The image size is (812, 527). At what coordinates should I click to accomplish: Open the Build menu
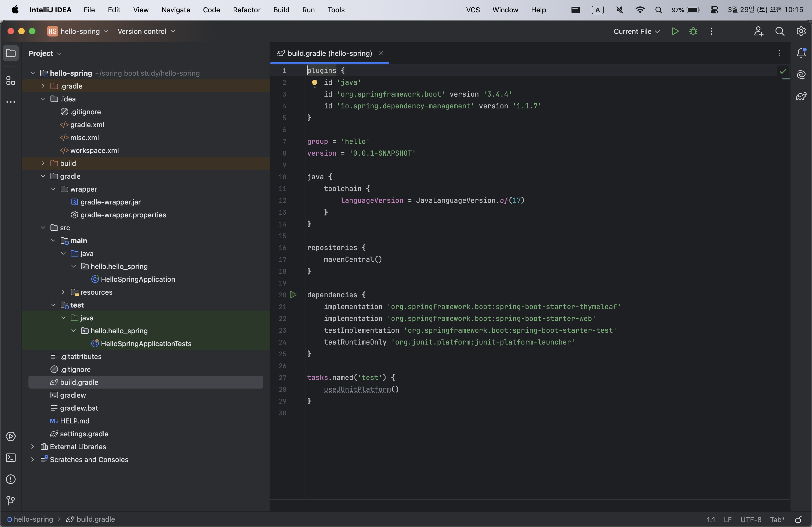tap(281, 10)
